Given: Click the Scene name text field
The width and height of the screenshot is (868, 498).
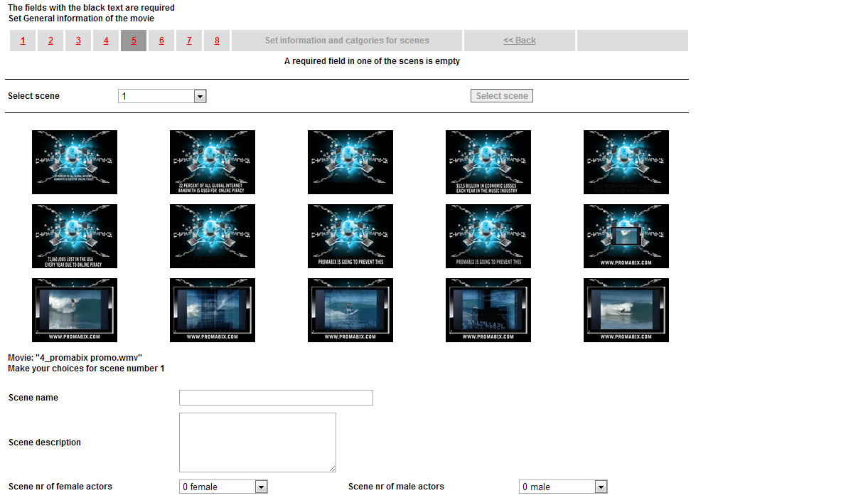Looking at the screenshot, I should point(276,398).
